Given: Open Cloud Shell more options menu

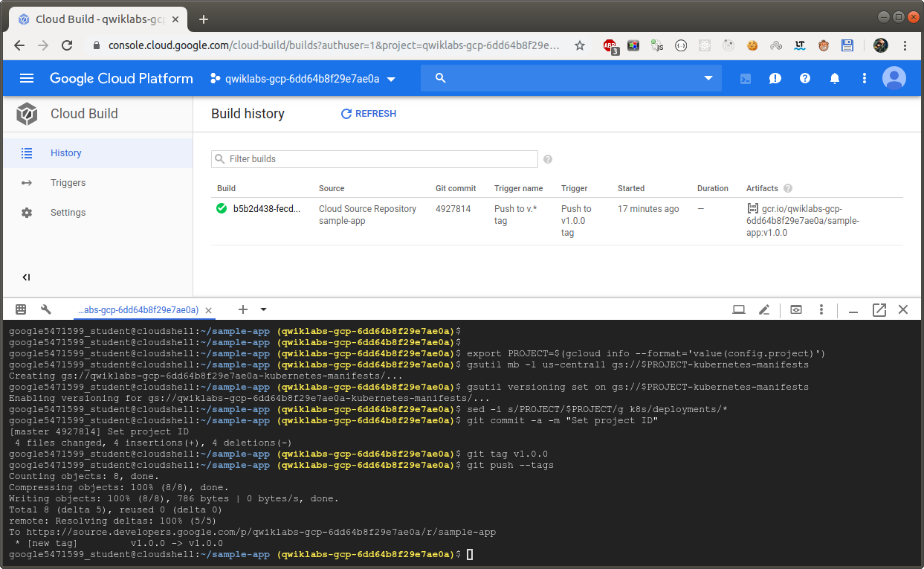Looking at the screenshot, I should coord(821,309).
